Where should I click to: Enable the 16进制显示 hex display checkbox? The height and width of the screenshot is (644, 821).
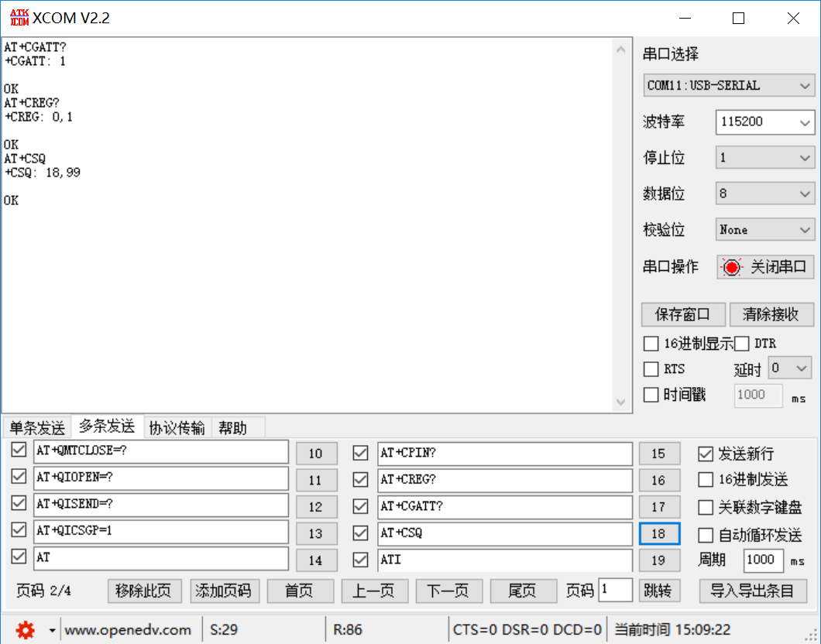(651, 343)
